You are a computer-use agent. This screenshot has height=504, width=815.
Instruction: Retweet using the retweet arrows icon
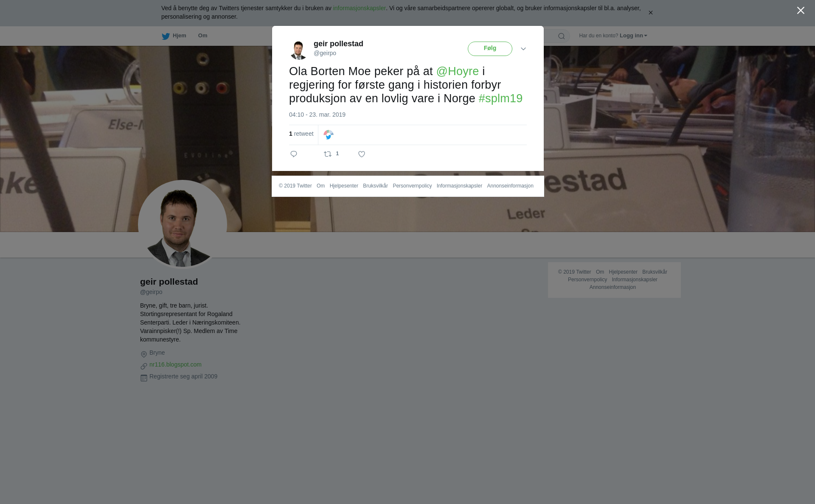tap(328, 154)
